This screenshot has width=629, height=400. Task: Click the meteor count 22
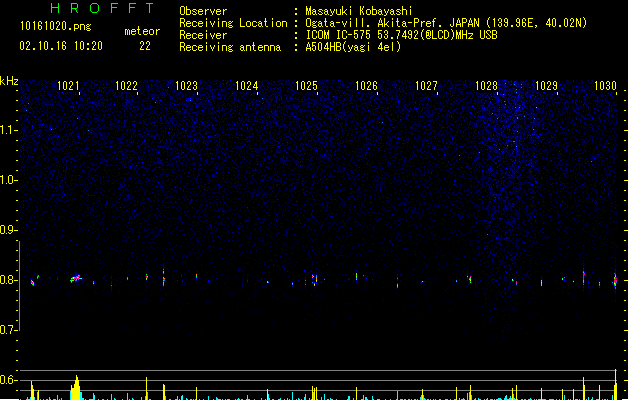coord(145,46)
